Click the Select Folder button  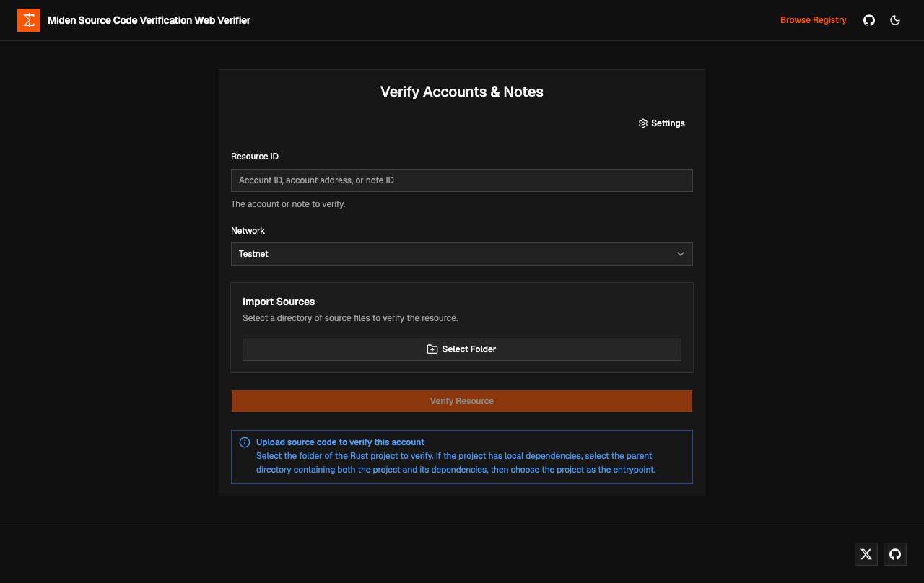462,349
